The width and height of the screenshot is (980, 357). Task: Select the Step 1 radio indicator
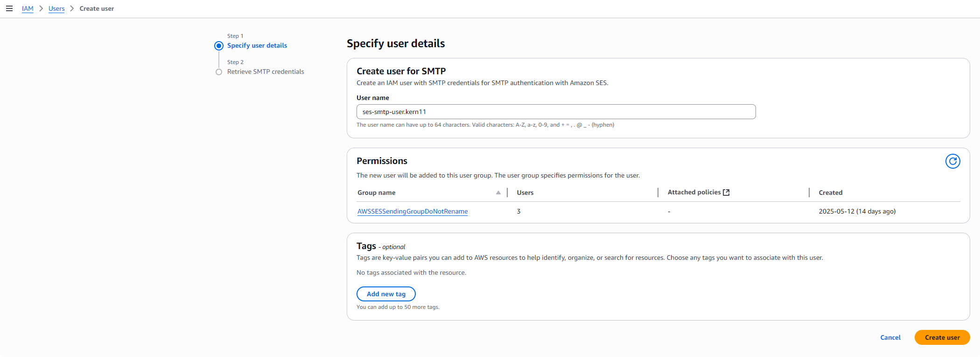tap(219, 46)
